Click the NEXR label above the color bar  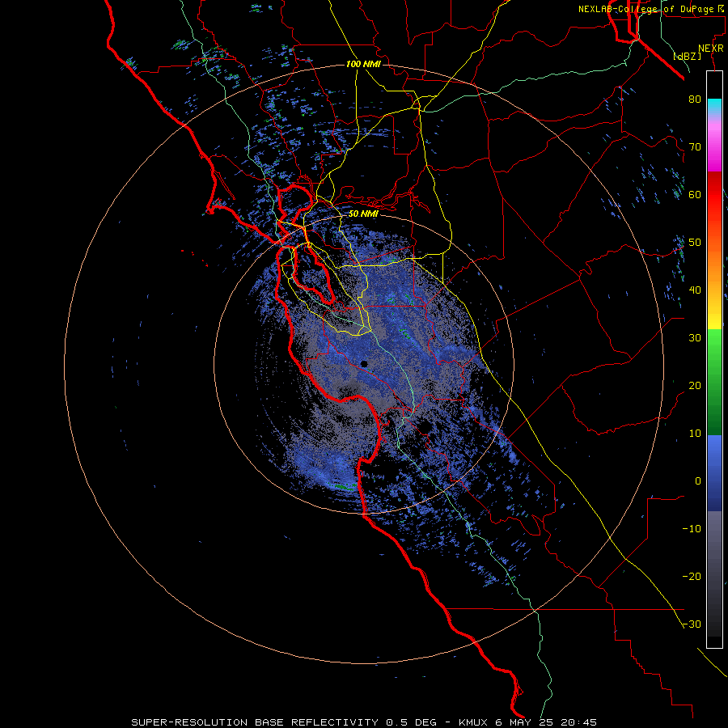tap(711, 49)
